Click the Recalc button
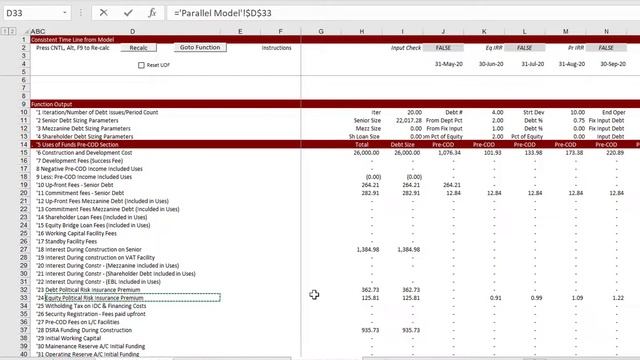Image resolution: width=640 pixels, height=360 pixels. (x=138, y=48)
